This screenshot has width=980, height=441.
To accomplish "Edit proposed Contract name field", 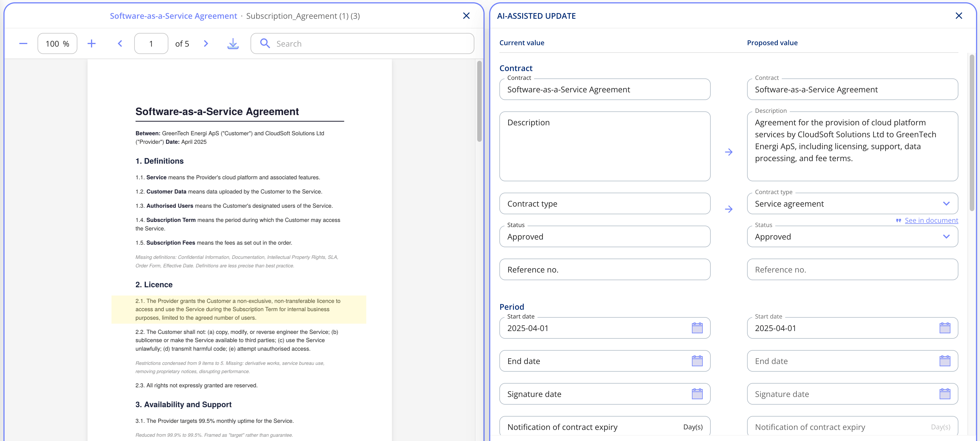I will 852,89.
